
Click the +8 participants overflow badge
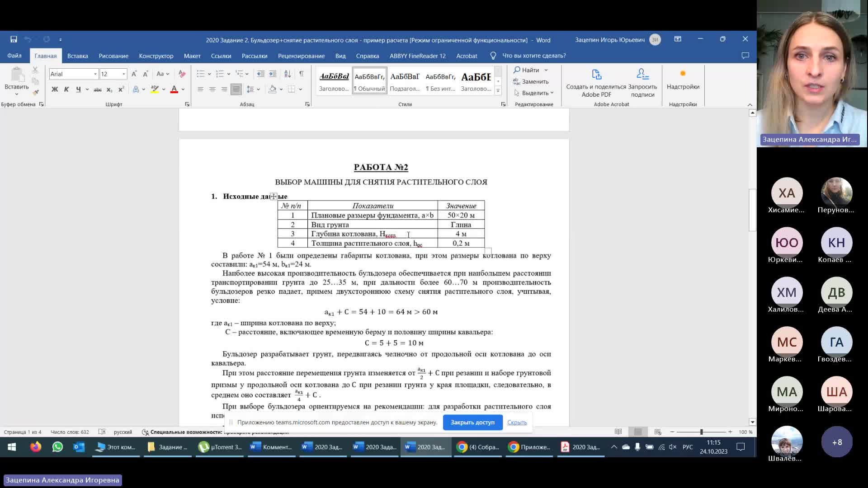tap(837, 442)
